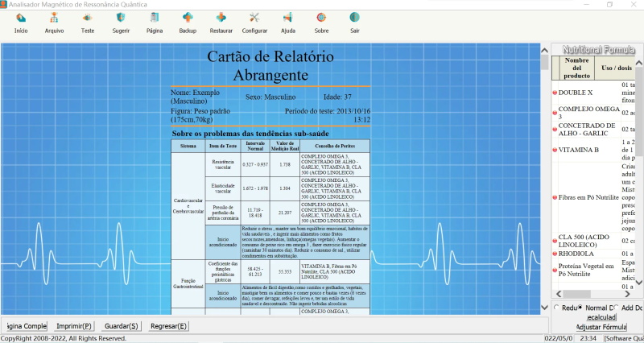This screenshot has height=343, width=644.
Task: Click the Guardar(S) button
Action: [122, 326]
